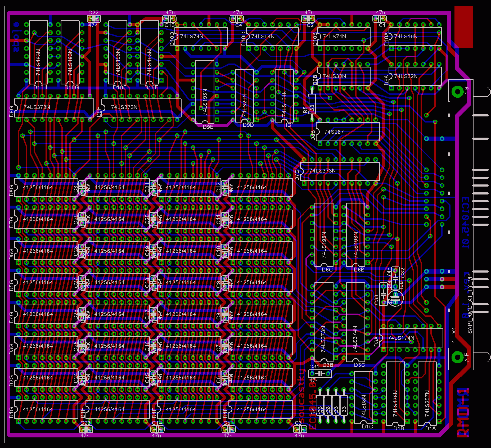Select the 74LS374N chip D3C
The image size is (491, 448).
tap(355, 322)
